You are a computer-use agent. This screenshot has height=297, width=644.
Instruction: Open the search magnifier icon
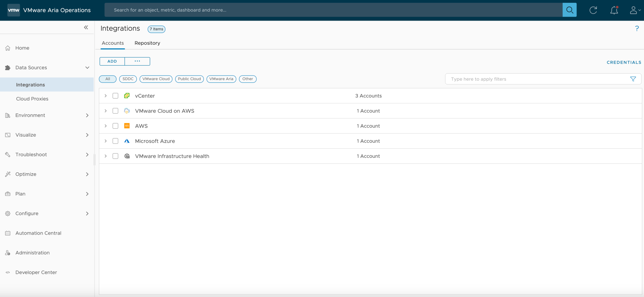569,10
